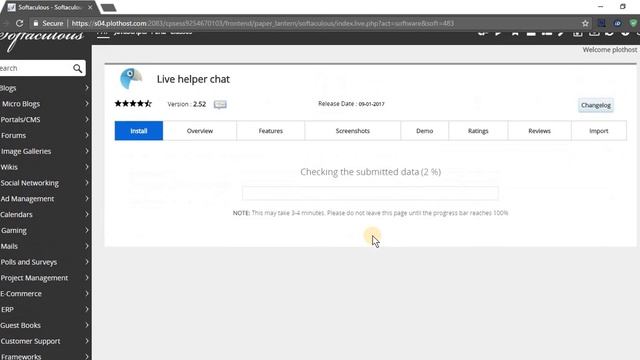Go to the Import tab
Screen dimensions: 640x360
coord(599,131)
